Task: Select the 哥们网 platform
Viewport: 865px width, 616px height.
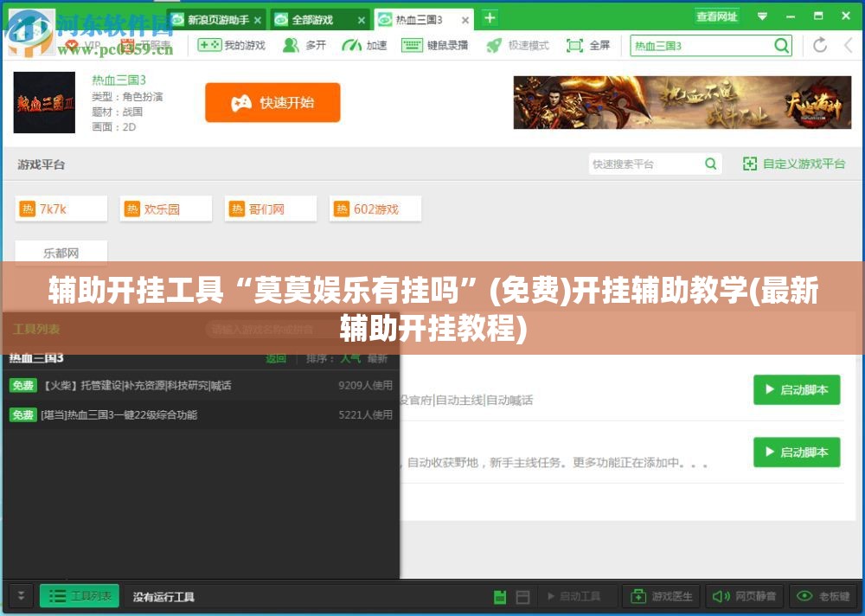Action: click(x=270, y=209)
